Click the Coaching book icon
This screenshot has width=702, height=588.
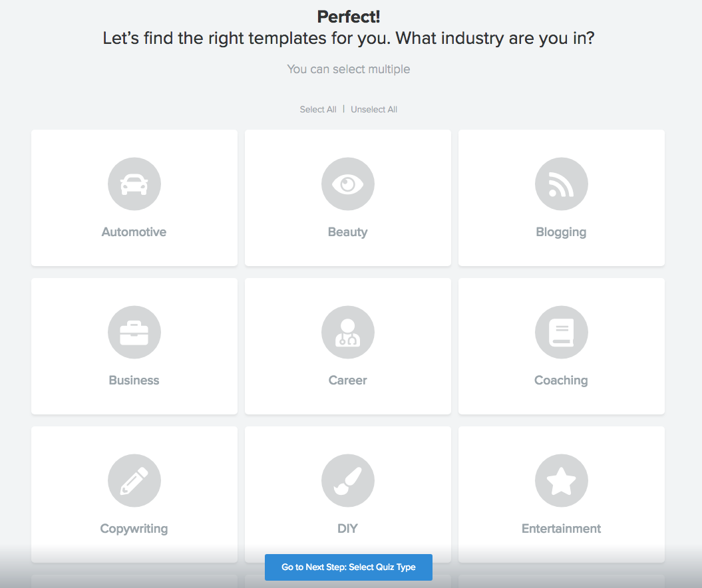coord(562,332)
